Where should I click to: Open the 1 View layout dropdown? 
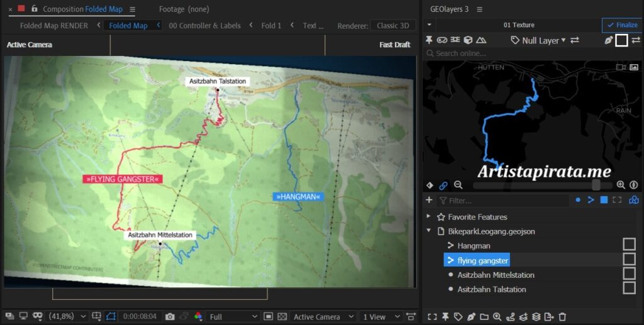point(380,316)
